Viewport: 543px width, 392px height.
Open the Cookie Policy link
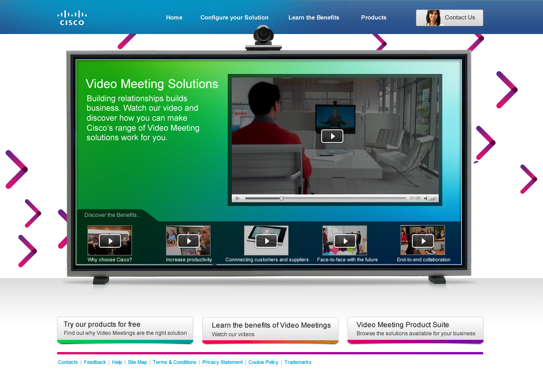coord(264,362)
